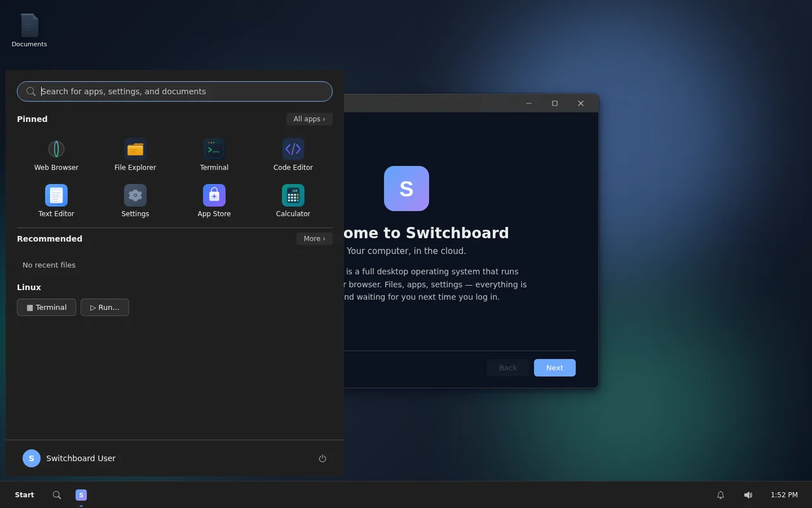
Task: Maximize the welcome window
Action: [554, 104]
